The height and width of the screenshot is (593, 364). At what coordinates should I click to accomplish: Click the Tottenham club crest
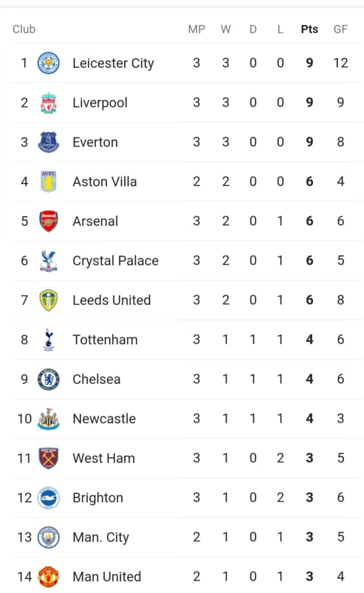click(x=49, y=340)
